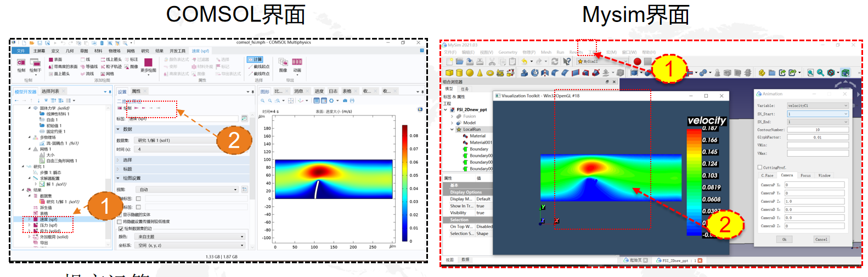Uncheck the 绘制数据集的边 checkbox
868x277 pixels.
click(120, 229)
